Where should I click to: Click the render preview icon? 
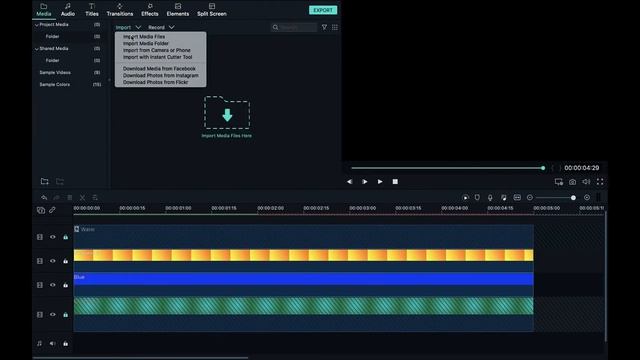[465, 198]
